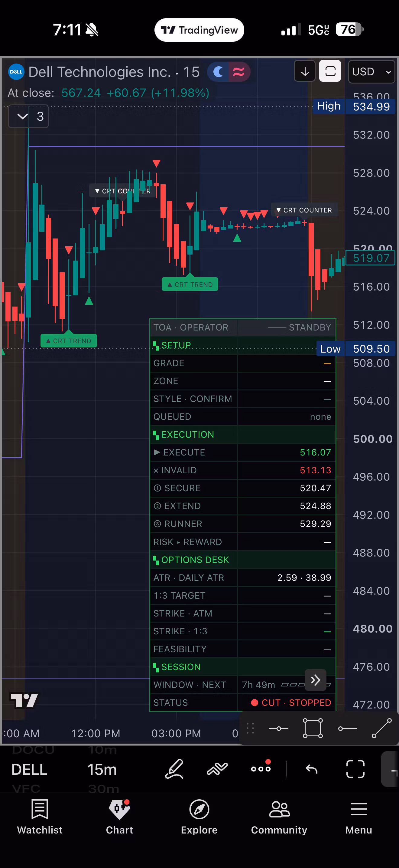Tap the TradingView pill at top
The image size is (399, 868).
pyautogui.click(x=199, y=30)
